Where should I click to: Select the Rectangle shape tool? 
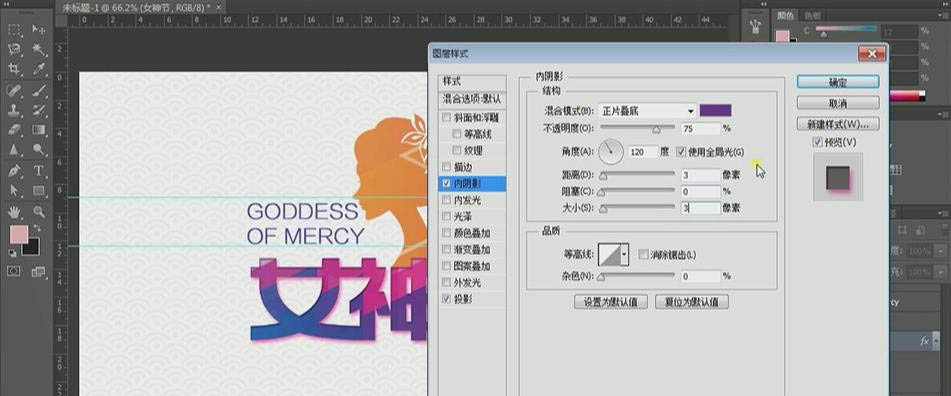click(x=39, y=190)
